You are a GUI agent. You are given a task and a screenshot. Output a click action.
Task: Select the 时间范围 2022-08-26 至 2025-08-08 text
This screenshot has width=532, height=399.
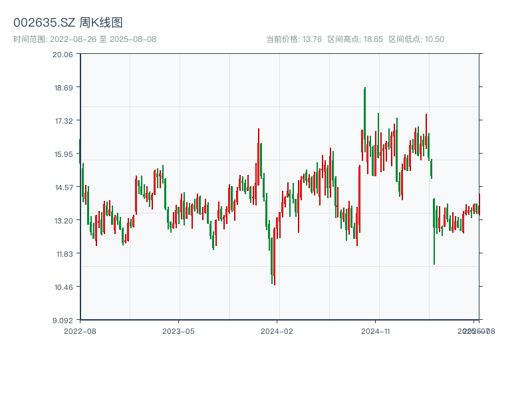coord(85,39)
